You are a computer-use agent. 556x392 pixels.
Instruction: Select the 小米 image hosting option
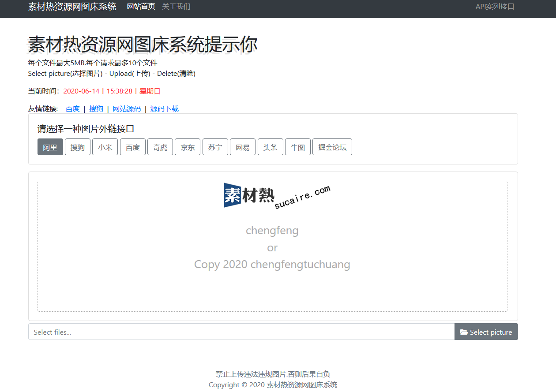coord(105,147)
